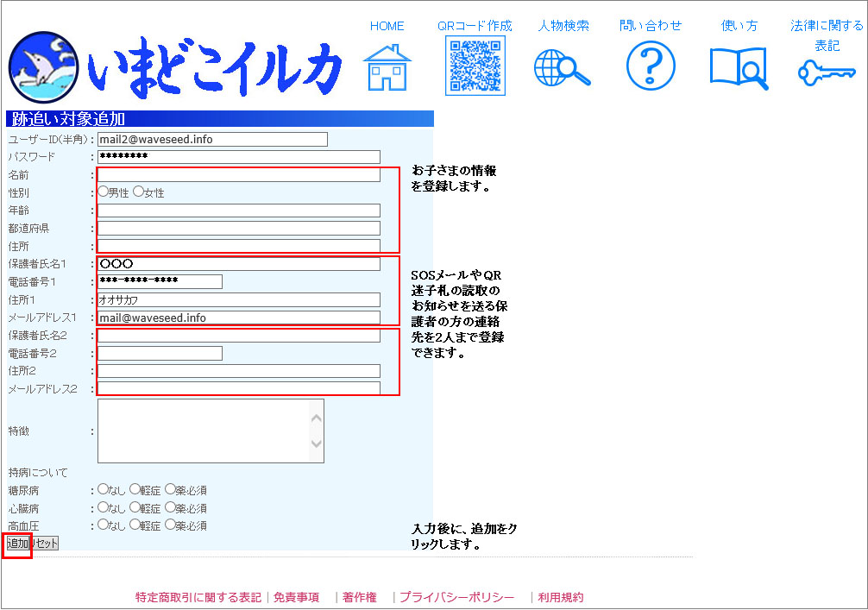Select 軽症 for 心臓病
The width and height of the screenshot is (868, 610).
click(x=135, y=507)
